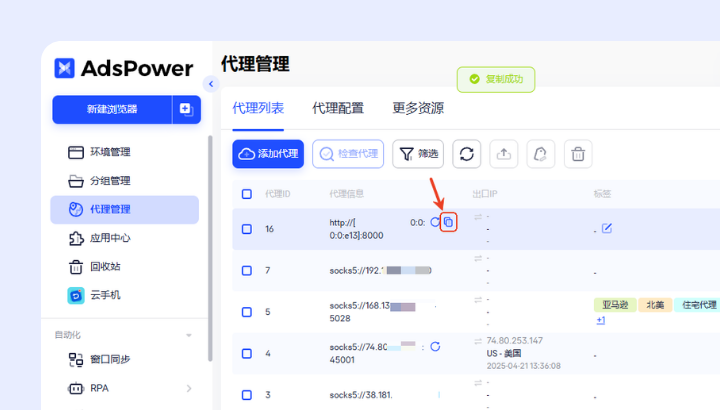
Task: Switch to the 代理列表 tab
Action: click(258, 108)
